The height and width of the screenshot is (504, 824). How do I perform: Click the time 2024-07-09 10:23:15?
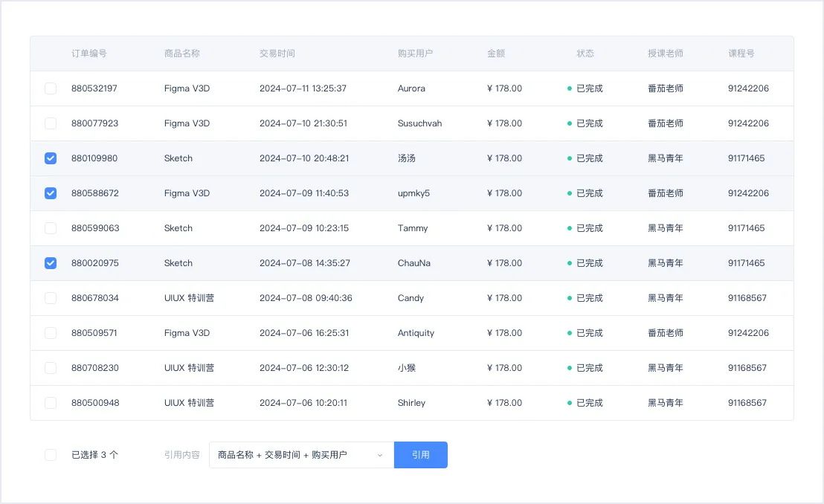(x=304, y=228)
